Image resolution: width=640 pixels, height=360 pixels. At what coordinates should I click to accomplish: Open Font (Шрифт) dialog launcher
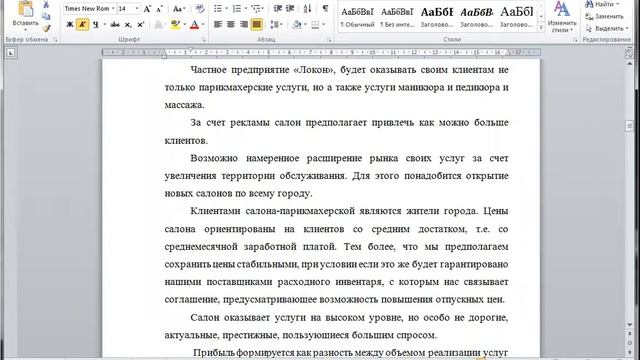[x=203, y=40]
